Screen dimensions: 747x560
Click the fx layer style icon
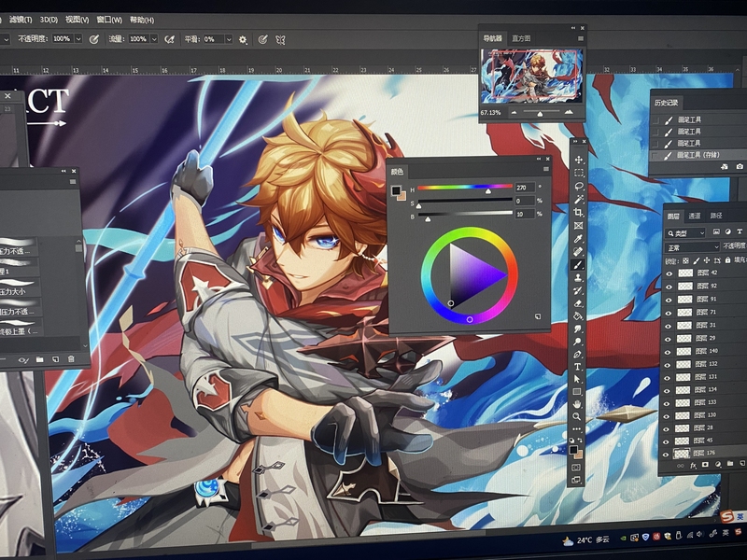pyautogui.click(x=693, y=465)
